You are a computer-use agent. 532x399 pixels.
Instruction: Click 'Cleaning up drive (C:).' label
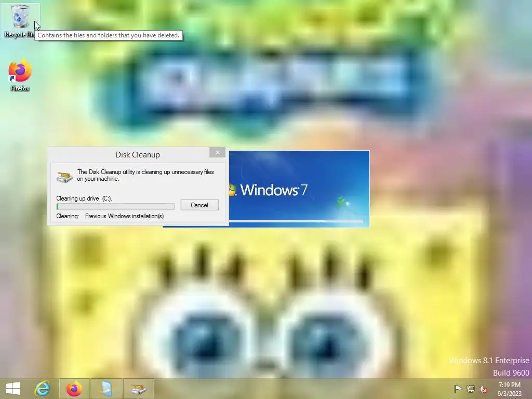click(x=84, y=198)
